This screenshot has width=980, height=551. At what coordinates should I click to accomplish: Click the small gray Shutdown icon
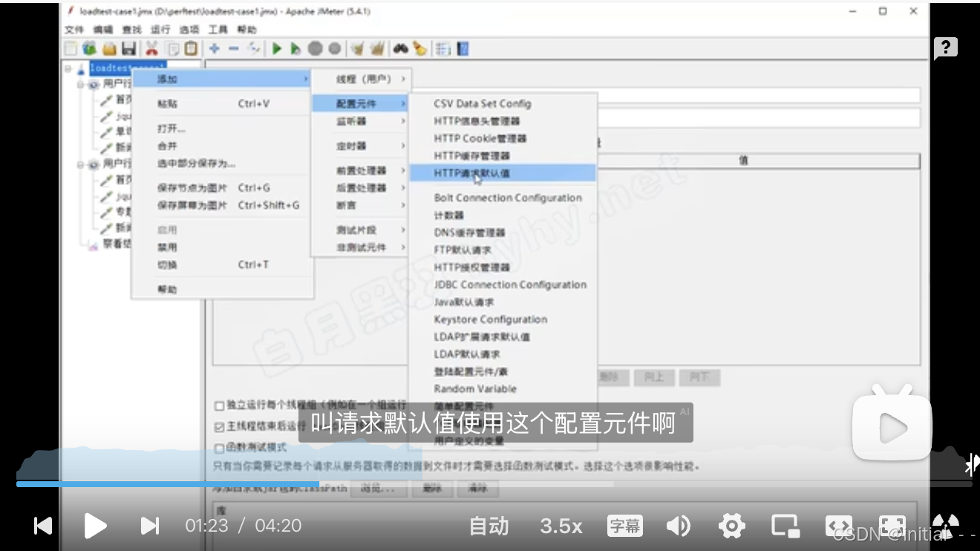coord(335,49)
